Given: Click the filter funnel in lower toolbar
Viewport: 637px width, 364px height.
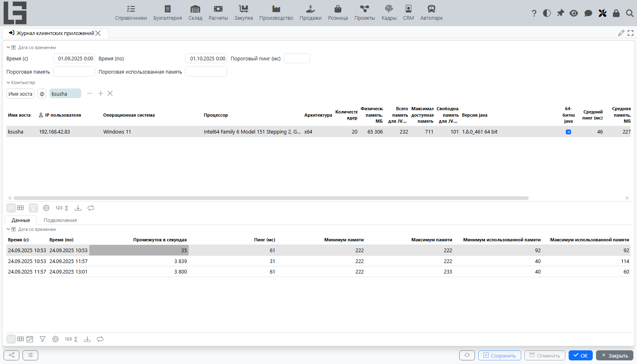Looking at the screenshot, I should click(43, 339).
